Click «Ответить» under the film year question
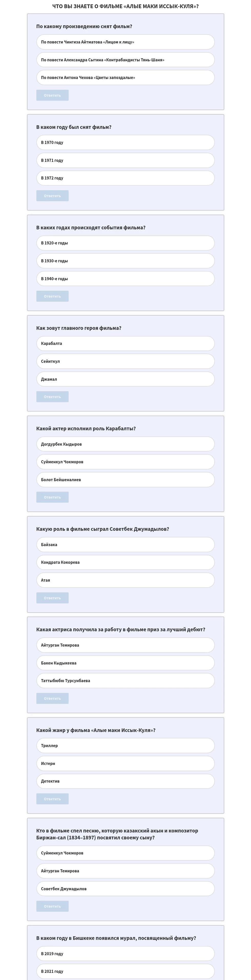This screenshot has height=980, width=251. click(x=52, y=196)
